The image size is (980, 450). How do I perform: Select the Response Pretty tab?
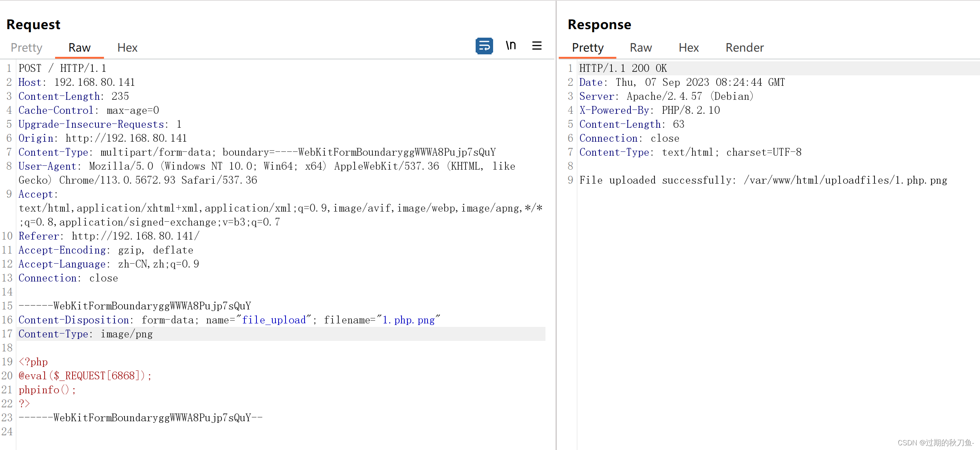pos(588,47)
